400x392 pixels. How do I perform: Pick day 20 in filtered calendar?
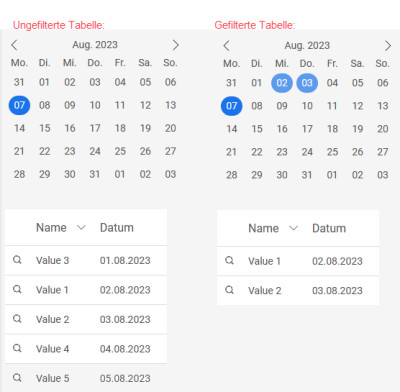point(383,129)
